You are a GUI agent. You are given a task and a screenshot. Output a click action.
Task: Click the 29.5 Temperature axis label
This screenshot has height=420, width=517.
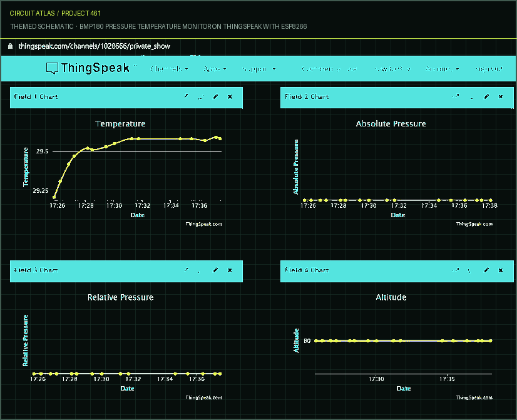42,151
